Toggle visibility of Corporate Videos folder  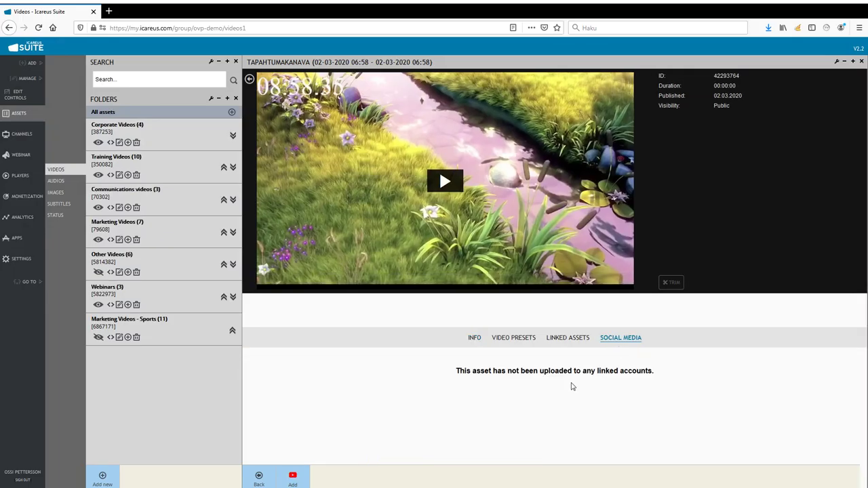pos(98,142)
